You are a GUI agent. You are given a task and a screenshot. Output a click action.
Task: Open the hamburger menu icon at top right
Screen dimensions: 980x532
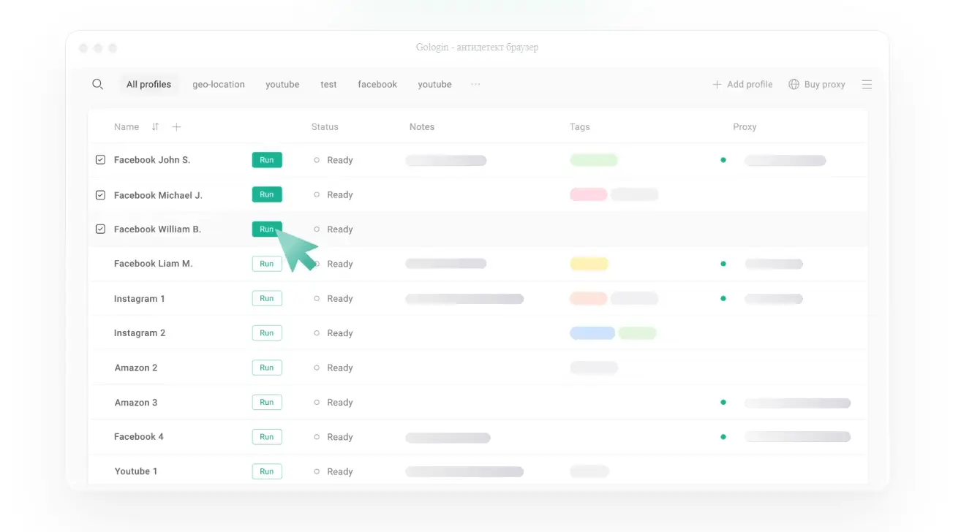point(867,84)
